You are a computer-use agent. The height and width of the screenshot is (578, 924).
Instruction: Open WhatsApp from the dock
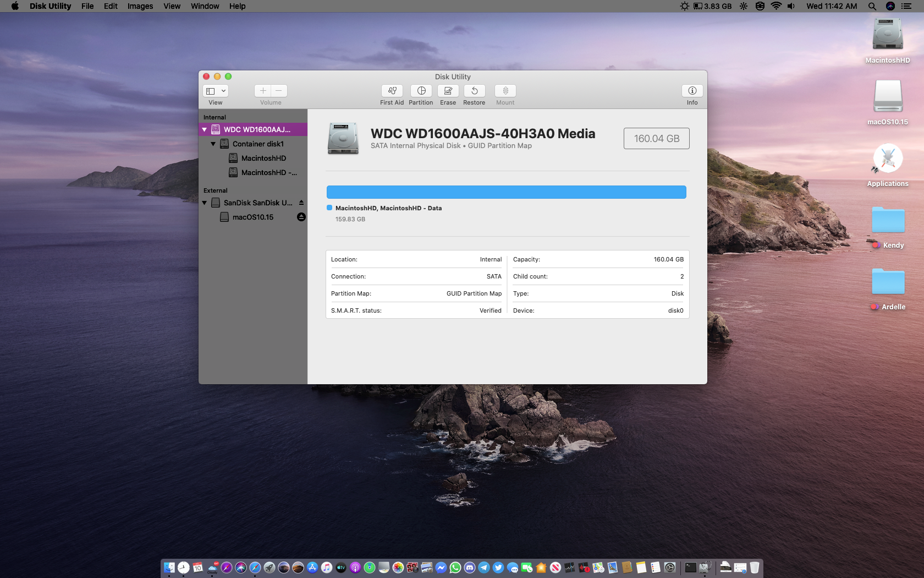pos(455,568)
